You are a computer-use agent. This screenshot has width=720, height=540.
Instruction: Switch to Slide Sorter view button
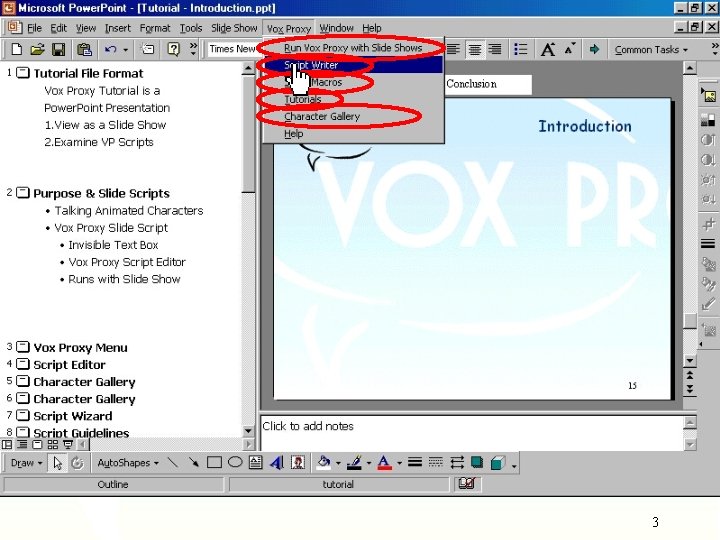(x=53, y=444)
